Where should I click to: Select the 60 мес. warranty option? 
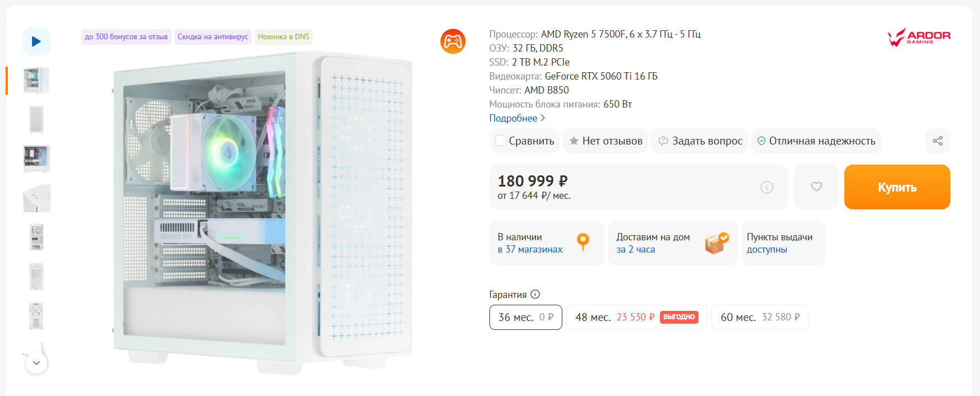point(760,318)
